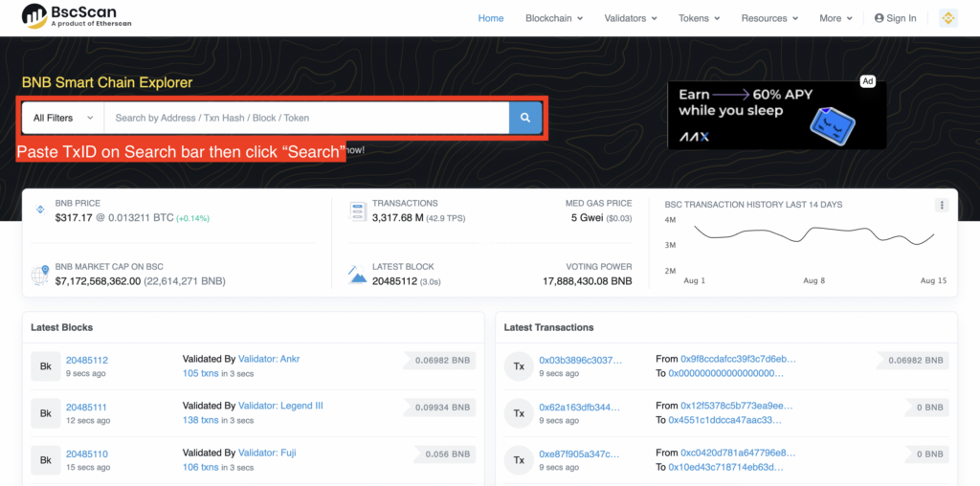
Task: Open From address 0x12f5378c5b773ea9ee...
Action: [x=737, y=406]
